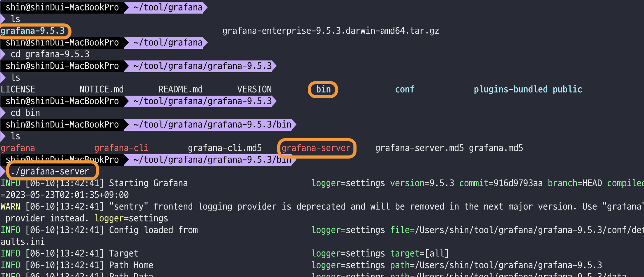Click the prompt path ~/tool/grafana/grafana-9.5.3 above ls
This screenshot has height=277, width=644.
tap(202, 66)
